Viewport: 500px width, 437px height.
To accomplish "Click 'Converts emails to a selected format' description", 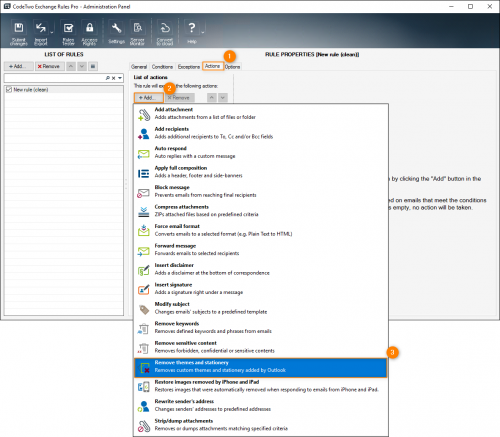I will click(x=223, y=234).
